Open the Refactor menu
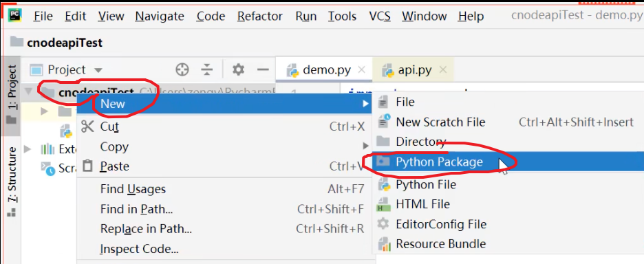644x264 pixels. [260, 16]
